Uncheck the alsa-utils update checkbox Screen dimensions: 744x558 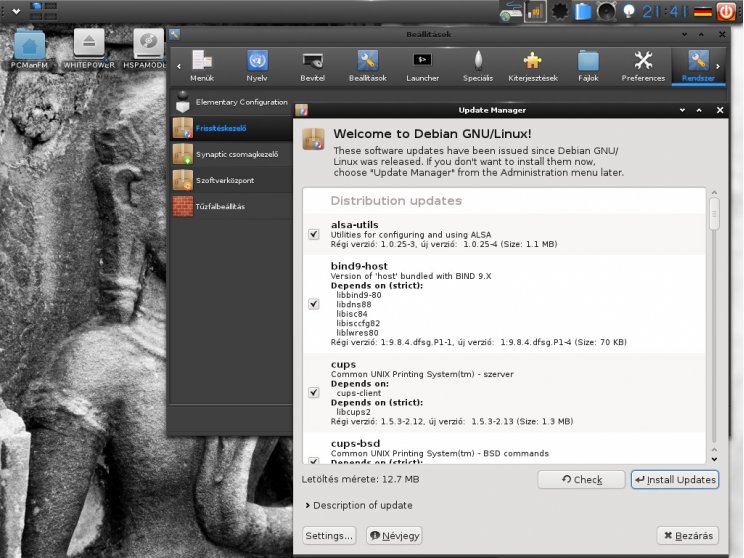pos(314,234)
